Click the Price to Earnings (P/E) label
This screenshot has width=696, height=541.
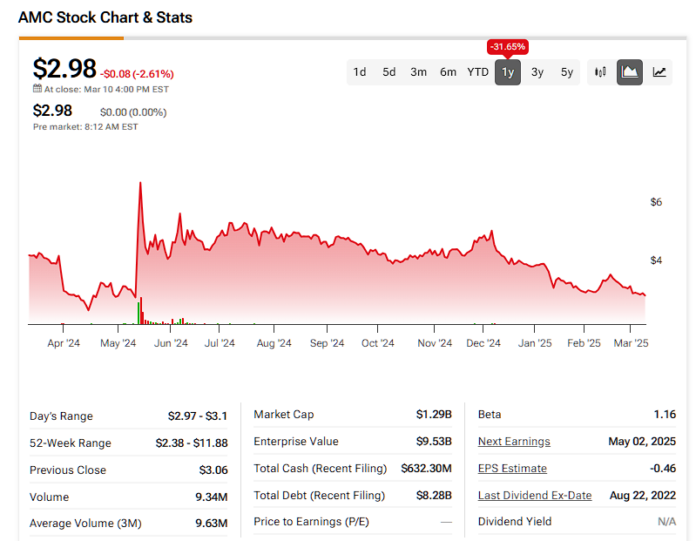(x=311, y=521)
